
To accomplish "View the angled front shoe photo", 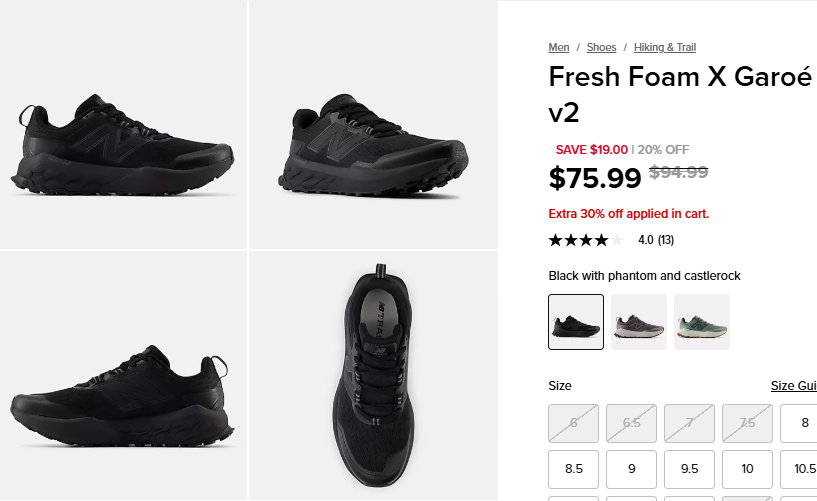I will click(373, 124).
